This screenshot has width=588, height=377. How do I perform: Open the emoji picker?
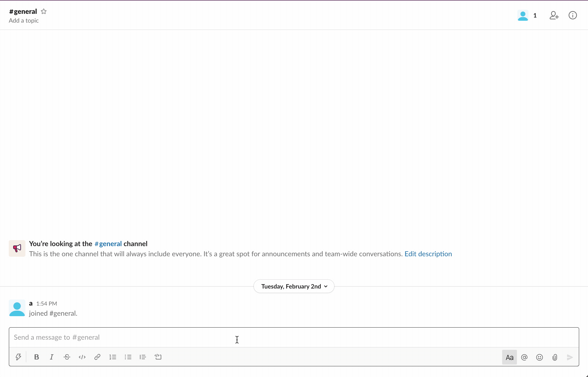tap(540, 357)
